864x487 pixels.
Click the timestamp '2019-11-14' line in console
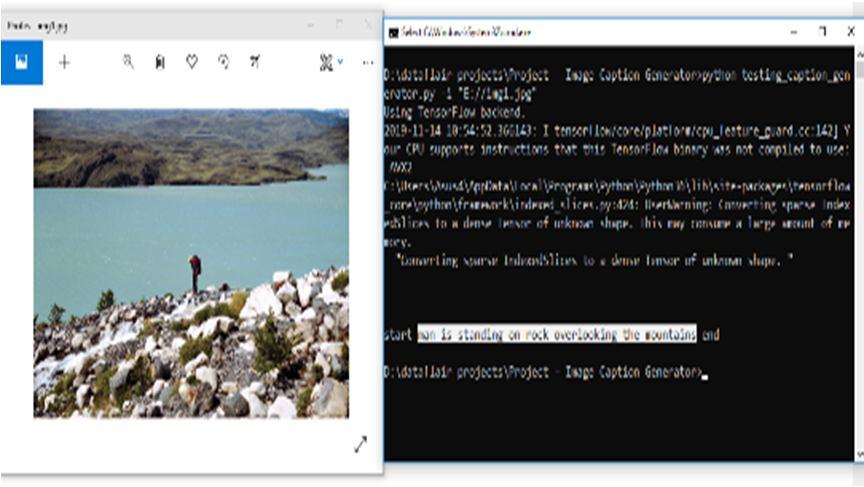coord(617,131)
